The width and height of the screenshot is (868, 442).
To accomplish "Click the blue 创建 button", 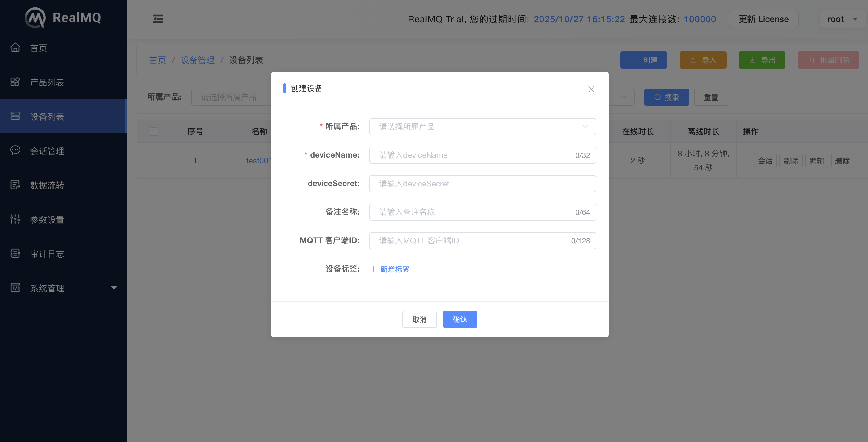I will click(643, 60).
